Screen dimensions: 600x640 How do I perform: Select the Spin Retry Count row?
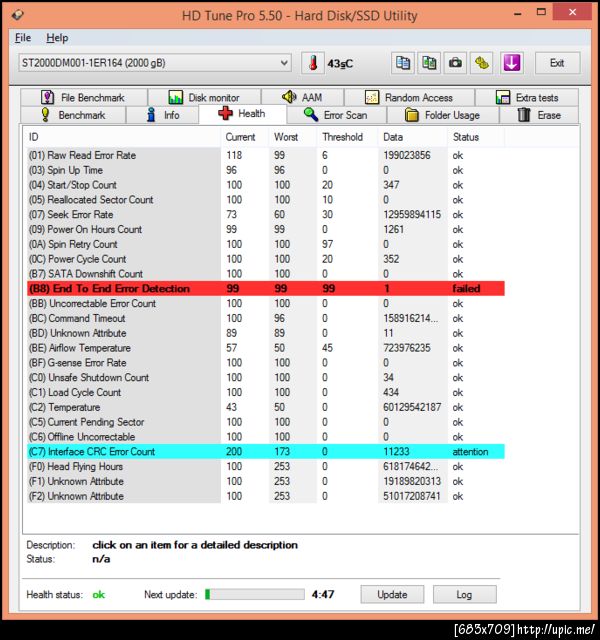pos(266,244)
